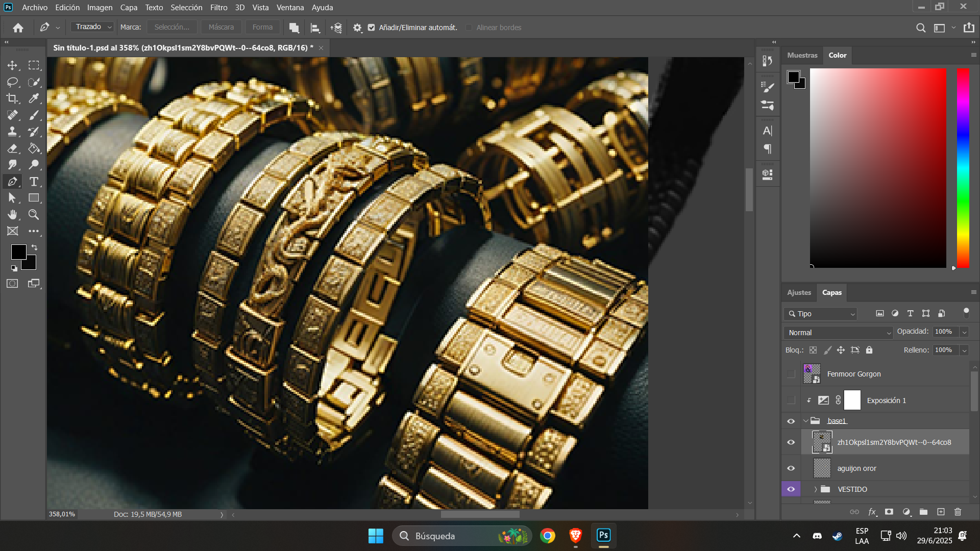Toggle lock all on layer
The height and width of the screenshot is (551, 980).
(869, 350)
